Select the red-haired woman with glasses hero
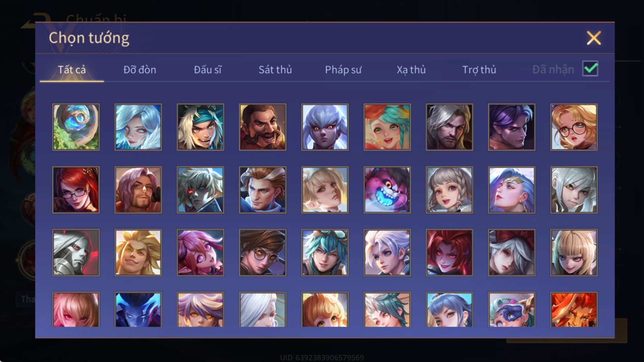This screenshot has height=362, width=644. point(76,190)
